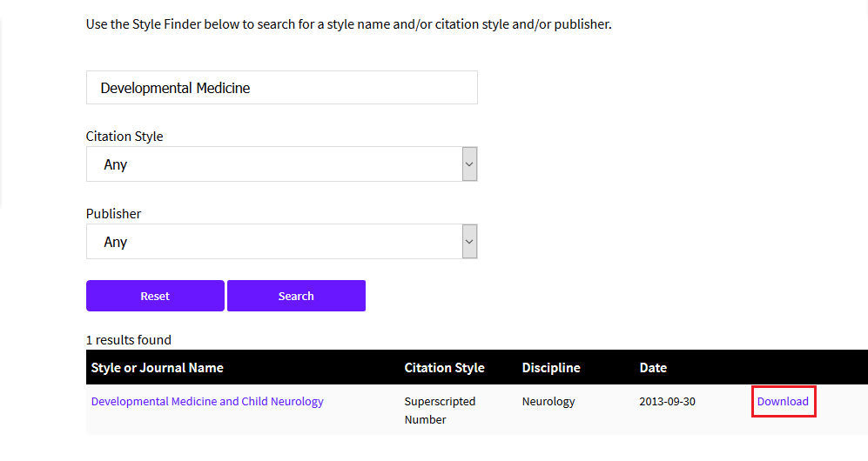Click the Discipline column header

(551, 368)
